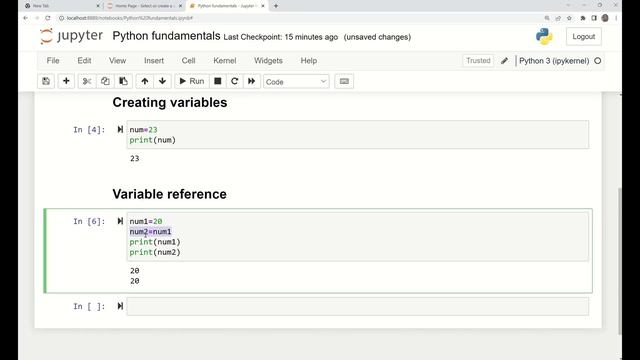
Task: Click the browser zoom magnifier icon
Action: (547, 18)
